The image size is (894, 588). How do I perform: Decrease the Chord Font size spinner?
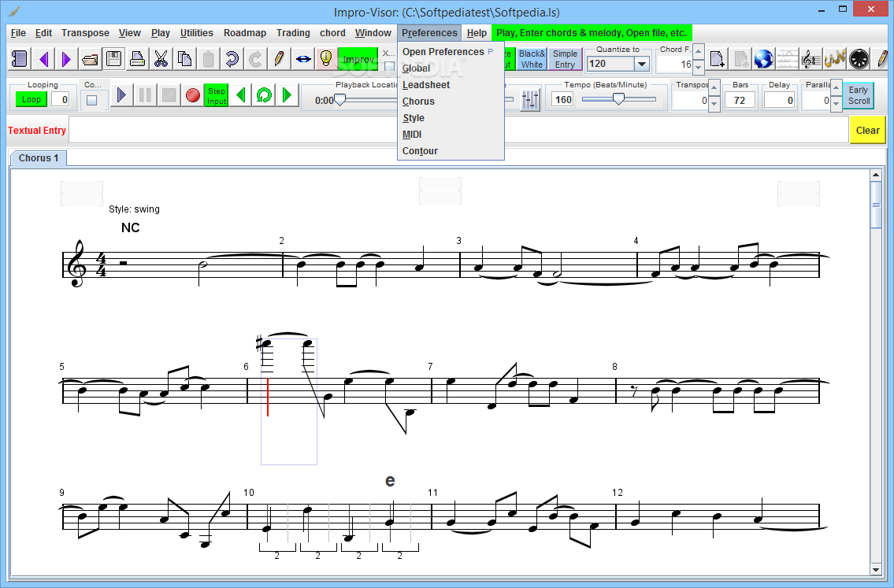pos(699,67)
